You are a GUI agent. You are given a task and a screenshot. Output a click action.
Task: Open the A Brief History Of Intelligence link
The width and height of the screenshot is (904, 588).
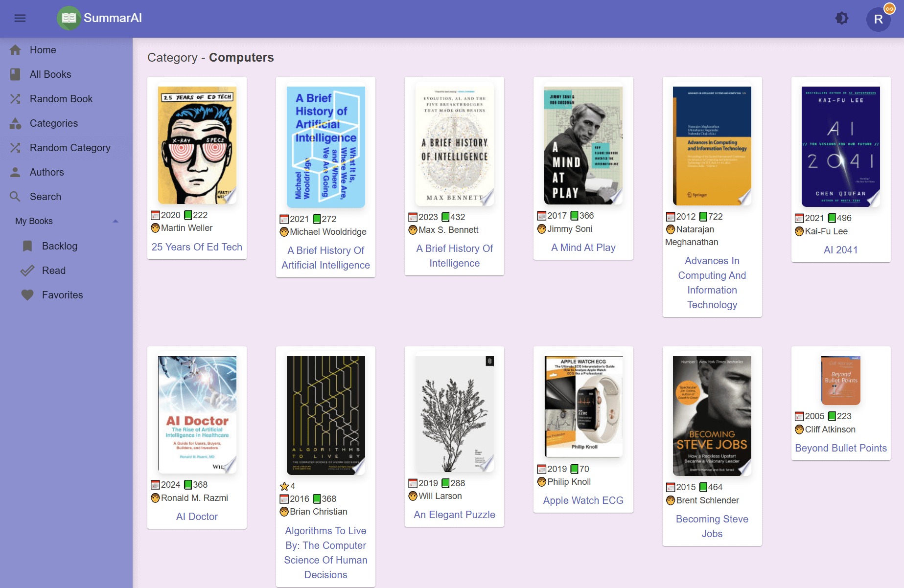click(455, 256)
